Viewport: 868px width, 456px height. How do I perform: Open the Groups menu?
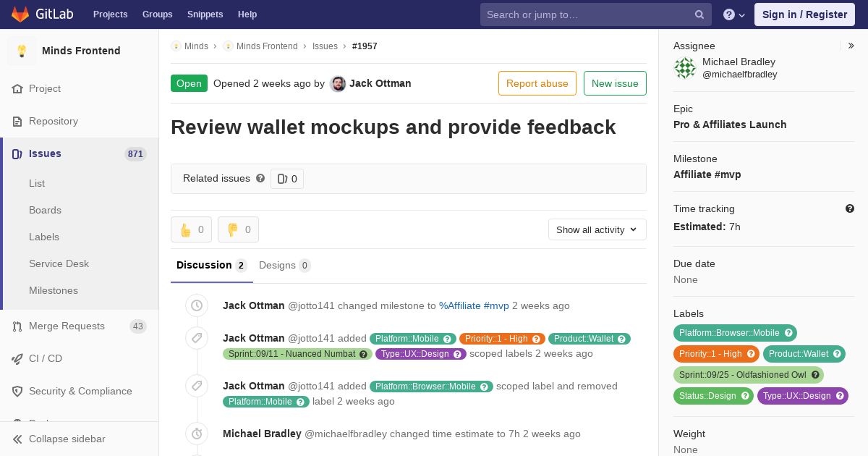157,14
